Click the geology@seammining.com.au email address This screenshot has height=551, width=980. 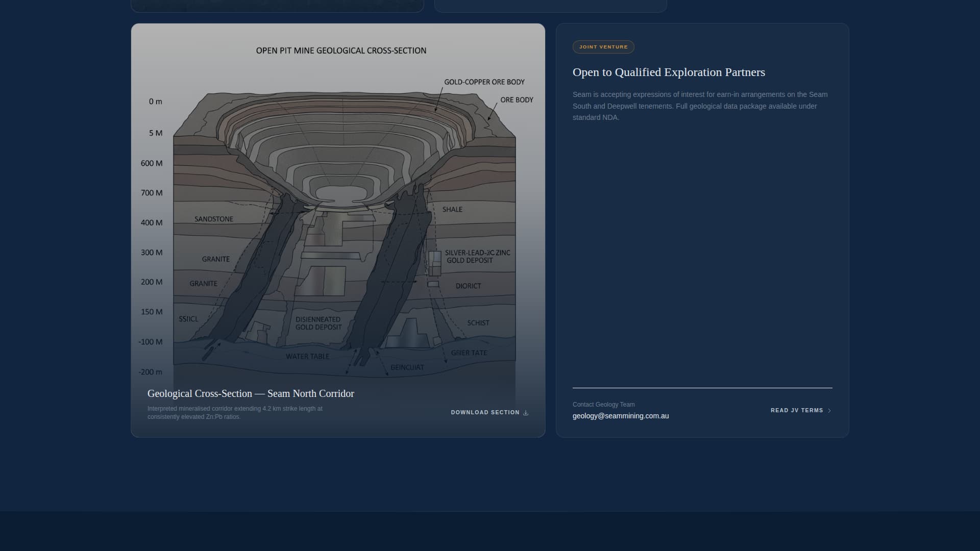[x=620, y=416]
